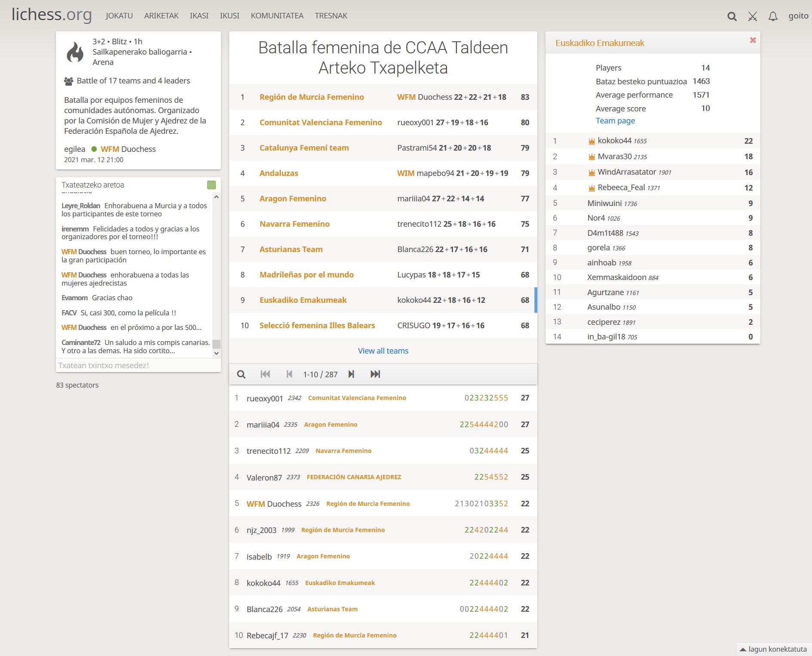Jump to last page of standings
The image size is (812, 656).
point(375,374)
